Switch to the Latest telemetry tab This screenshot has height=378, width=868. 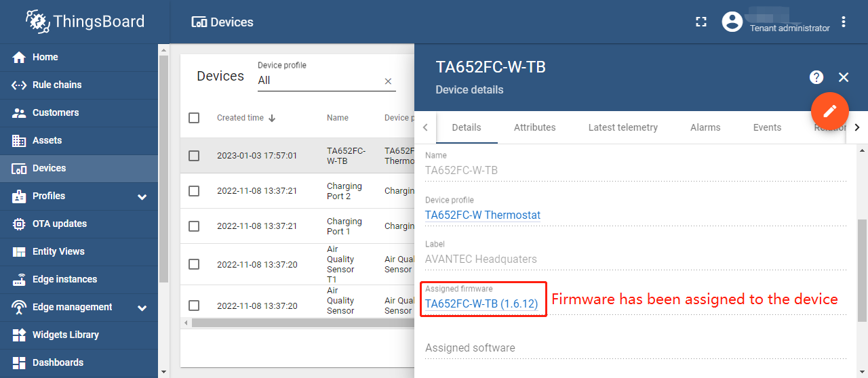tap(623, 127)
